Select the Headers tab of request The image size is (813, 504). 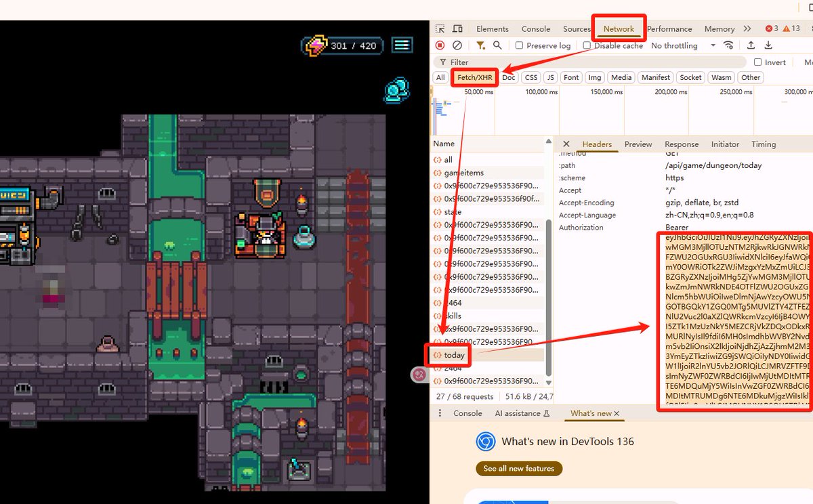click(x=597, y=144)
